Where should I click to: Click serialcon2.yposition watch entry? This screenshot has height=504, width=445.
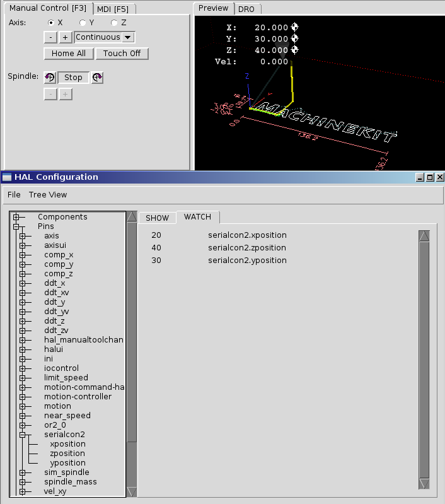click(247, 261)
